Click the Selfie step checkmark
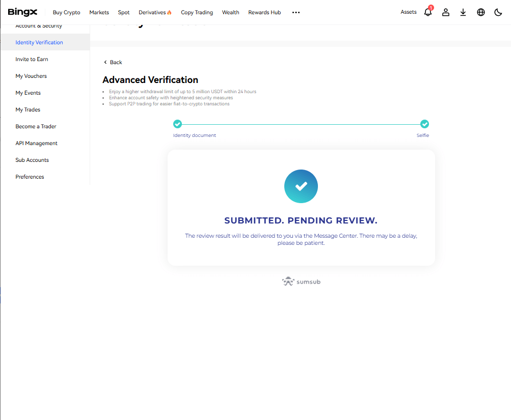 pos(424,124)
